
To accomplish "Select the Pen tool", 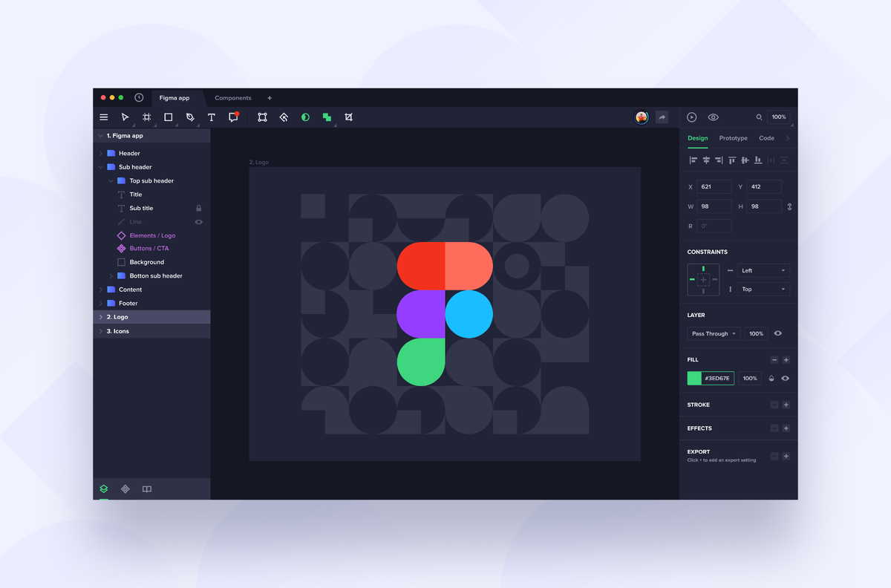I will click(x=190, y=117).
